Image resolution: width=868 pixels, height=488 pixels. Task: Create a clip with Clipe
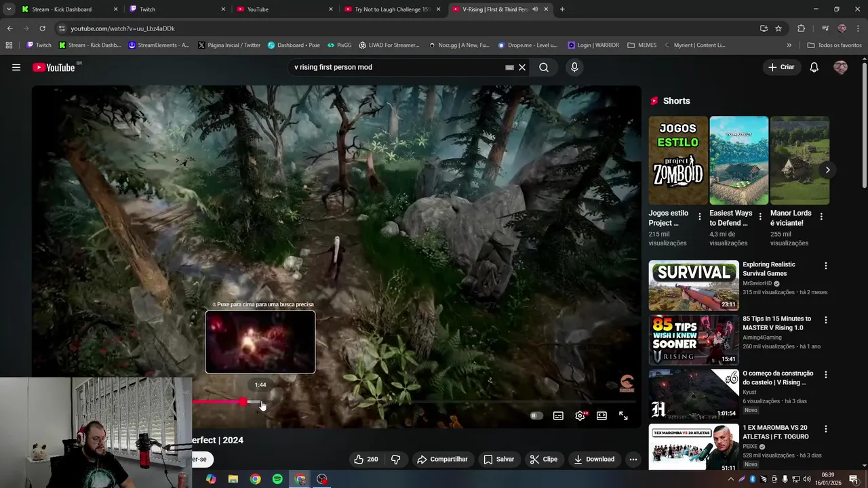pos(544,459)
